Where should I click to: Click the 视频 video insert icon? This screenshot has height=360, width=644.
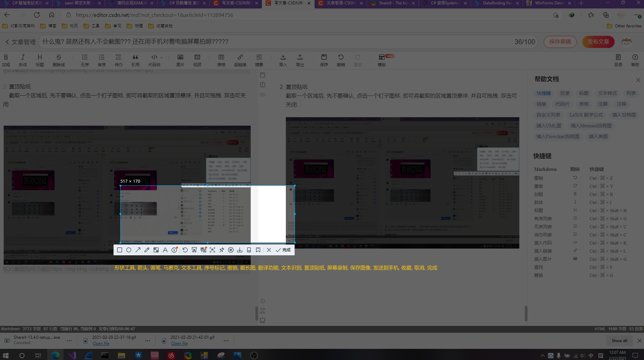197,60
